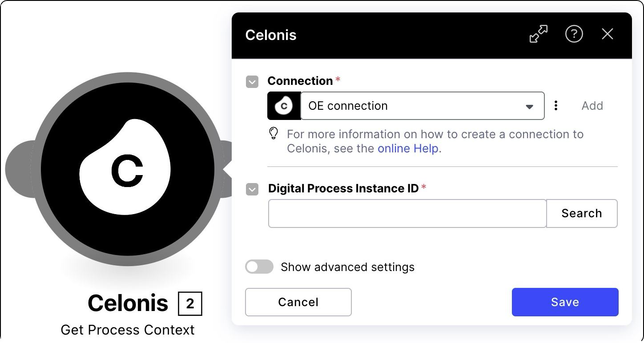Open the three-dot connection options menu
644x343 pixels.
pos(555,106)
